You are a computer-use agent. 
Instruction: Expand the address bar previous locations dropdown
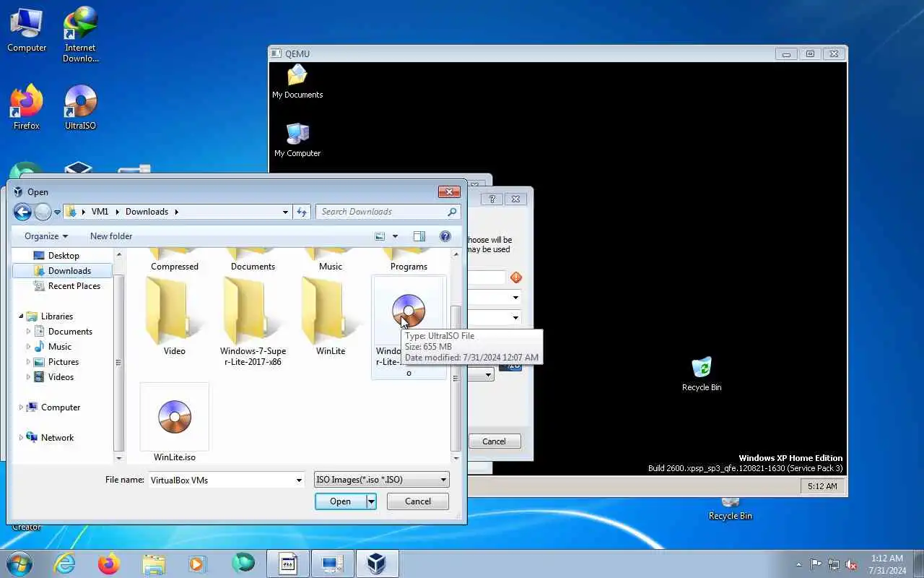pyautogui.click(x=285, y=212)
